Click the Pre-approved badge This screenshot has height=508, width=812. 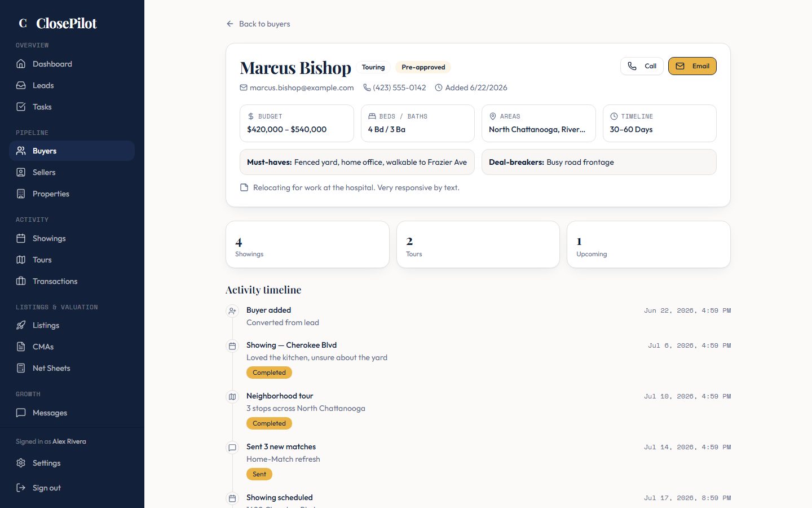tap(423, 67)
